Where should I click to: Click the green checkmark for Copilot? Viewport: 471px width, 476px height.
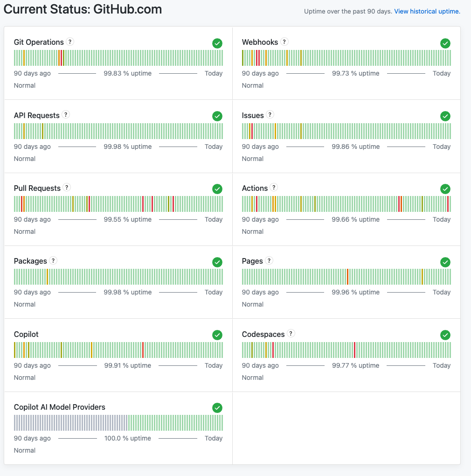click(x=217, y=335)
